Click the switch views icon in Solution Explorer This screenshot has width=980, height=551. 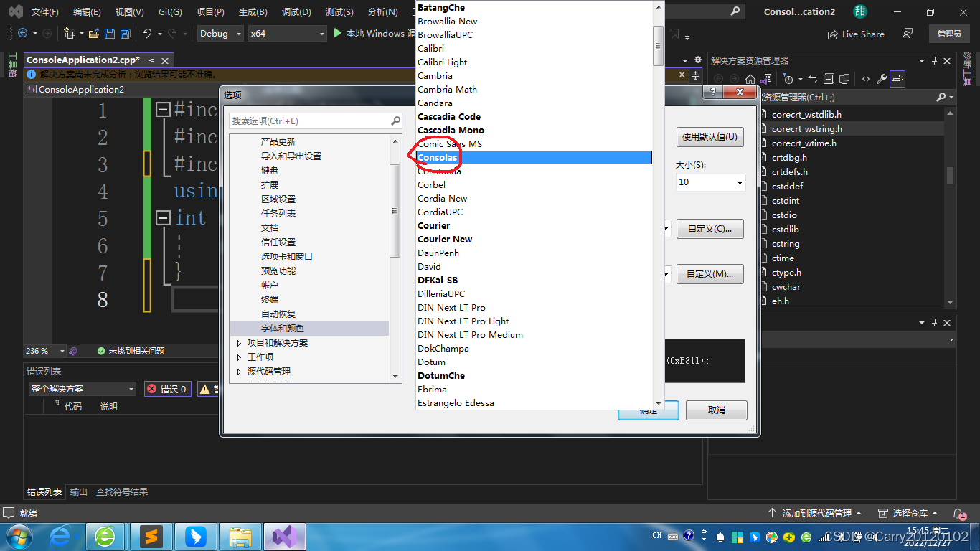coord(766,79)
